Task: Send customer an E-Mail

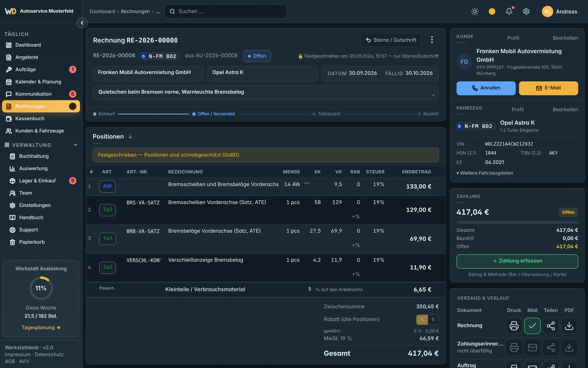Action: coord(548,88)
